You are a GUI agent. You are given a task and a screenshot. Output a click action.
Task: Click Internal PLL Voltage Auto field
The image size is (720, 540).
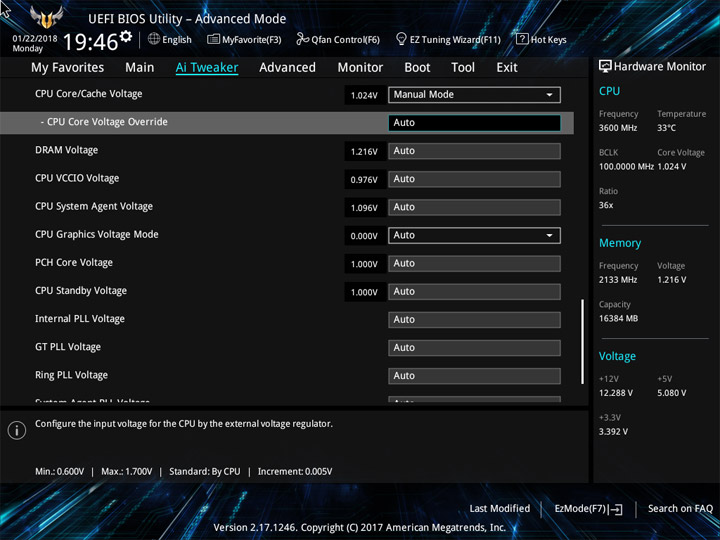tap(474, 320)
